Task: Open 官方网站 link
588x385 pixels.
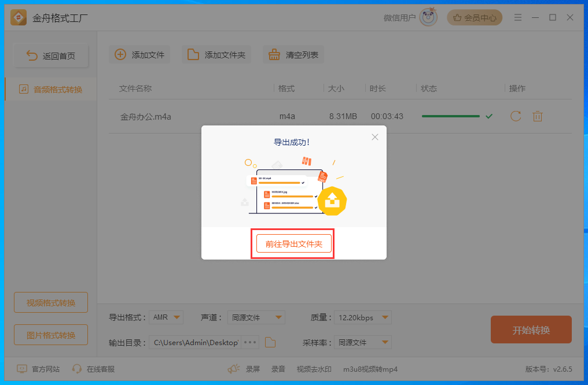Action: click(x=39, y=369)
